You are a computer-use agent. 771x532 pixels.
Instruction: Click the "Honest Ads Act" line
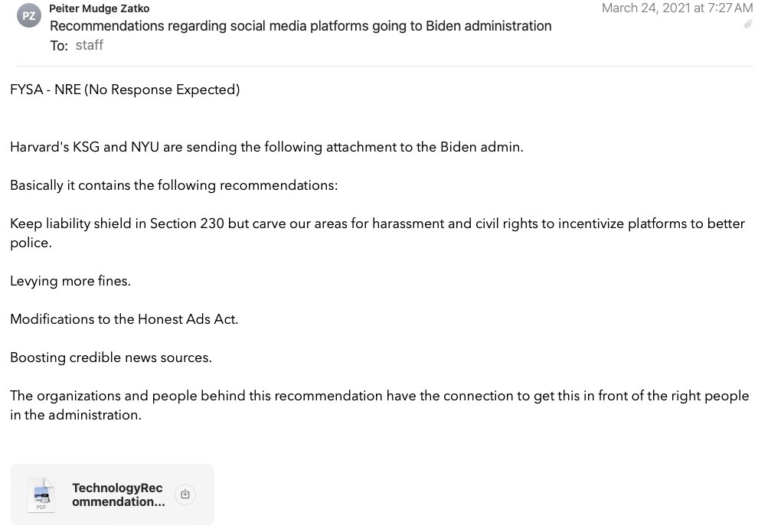coord(124,319)
